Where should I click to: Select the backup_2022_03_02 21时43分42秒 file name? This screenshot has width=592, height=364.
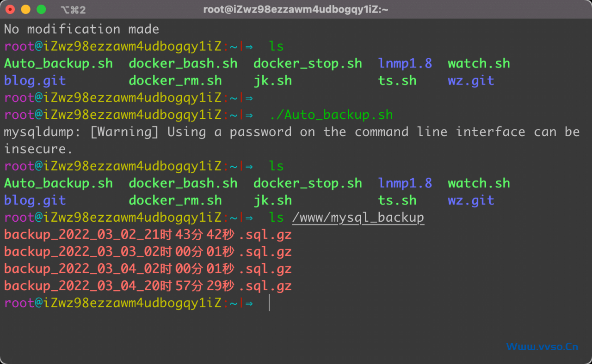(x=148, y=235)
